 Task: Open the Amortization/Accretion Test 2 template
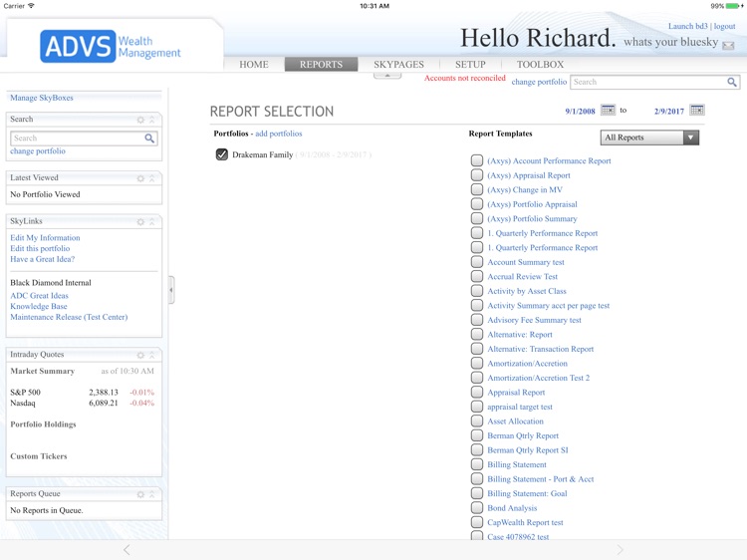538,378
